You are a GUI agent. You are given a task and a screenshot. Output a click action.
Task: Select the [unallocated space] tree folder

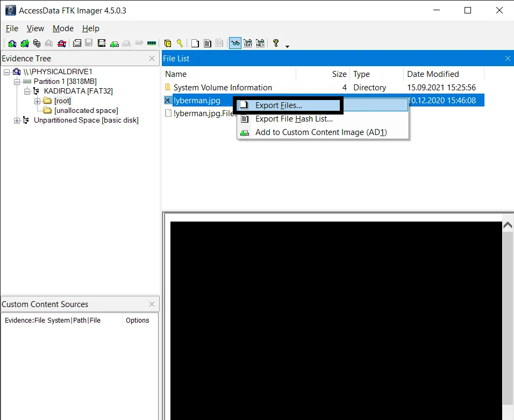tap(86, 110)
